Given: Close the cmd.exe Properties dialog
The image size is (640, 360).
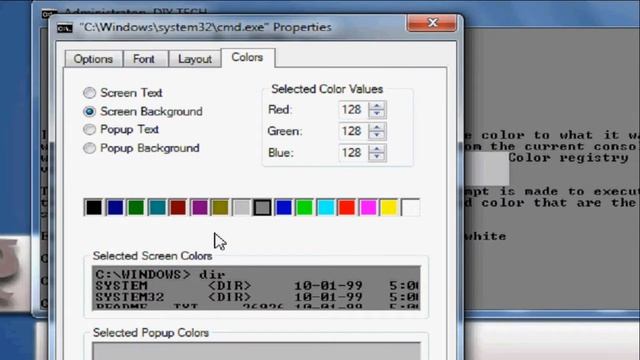Looking at the screenshot, I should click(x=432, y=22).
